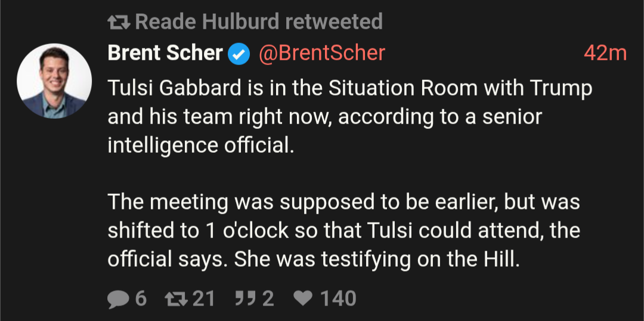Screen dimensions: 644x321
Task: Like the tweet with the heart icon
Action: [x=303, y=298]
